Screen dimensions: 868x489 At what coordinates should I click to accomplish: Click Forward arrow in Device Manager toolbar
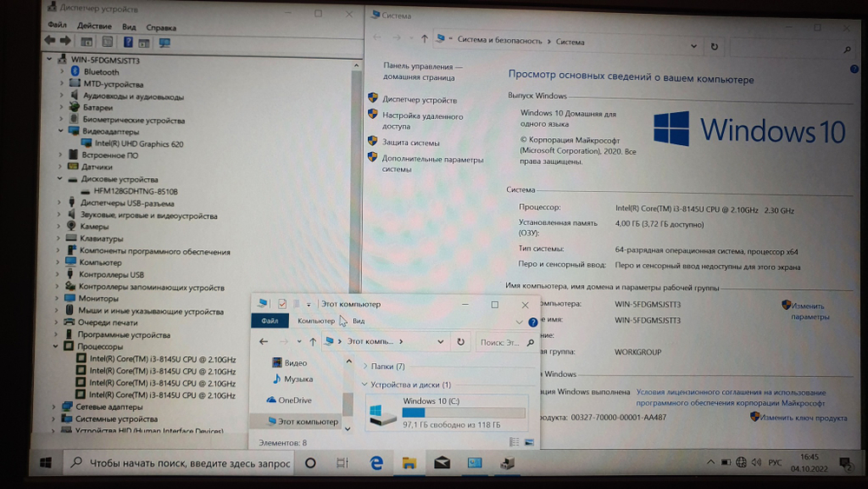coord(65,41)
